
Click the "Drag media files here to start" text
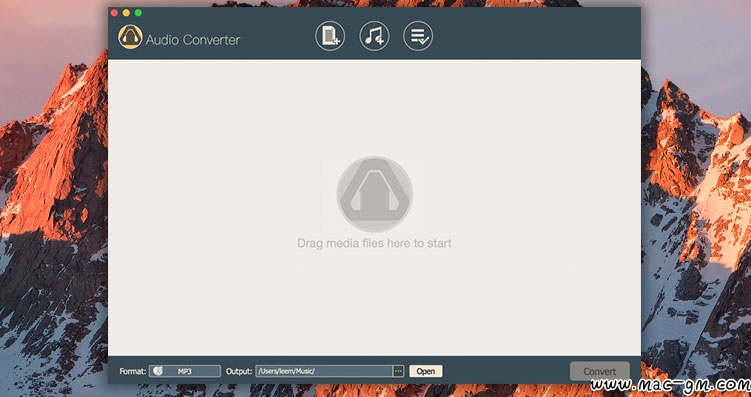point(375,243)
